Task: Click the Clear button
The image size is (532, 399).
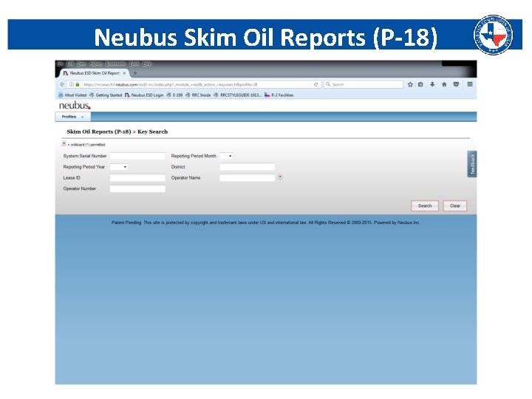Action: pos(455,206)
